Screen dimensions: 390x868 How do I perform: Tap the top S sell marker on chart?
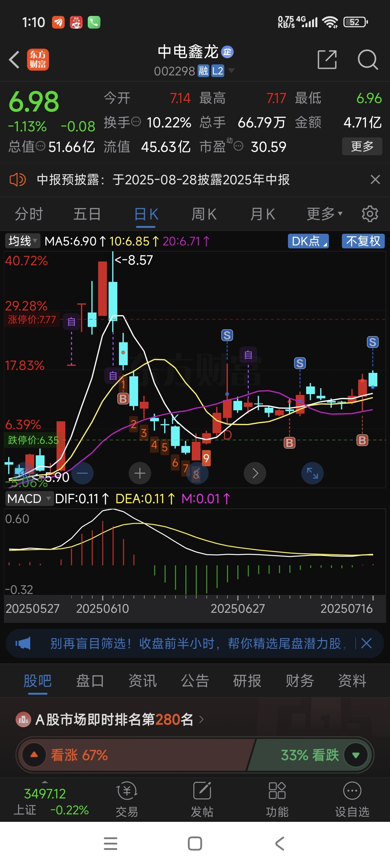227,335
